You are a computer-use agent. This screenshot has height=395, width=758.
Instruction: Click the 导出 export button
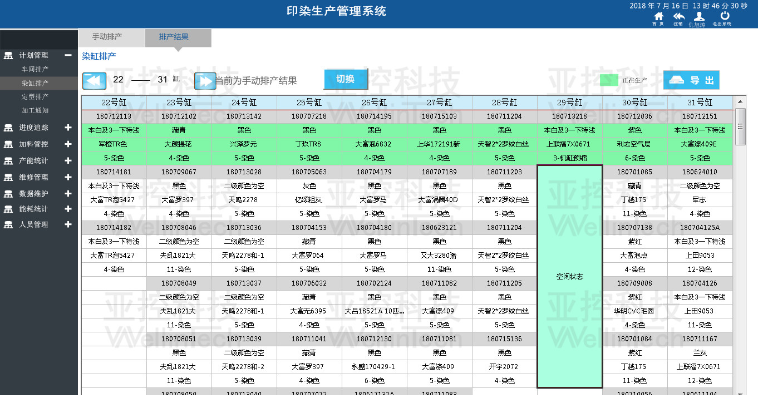click(691, 80)
